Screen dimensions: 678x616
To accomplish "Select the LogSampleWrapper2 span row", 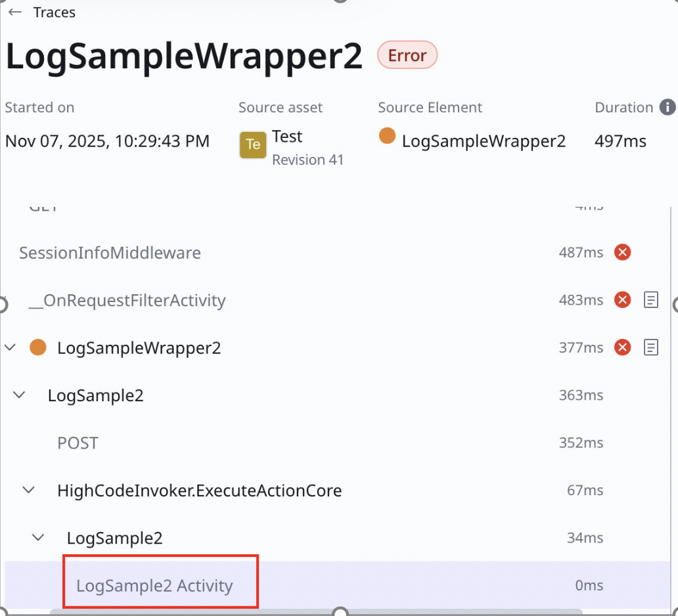I will (337, 347).
